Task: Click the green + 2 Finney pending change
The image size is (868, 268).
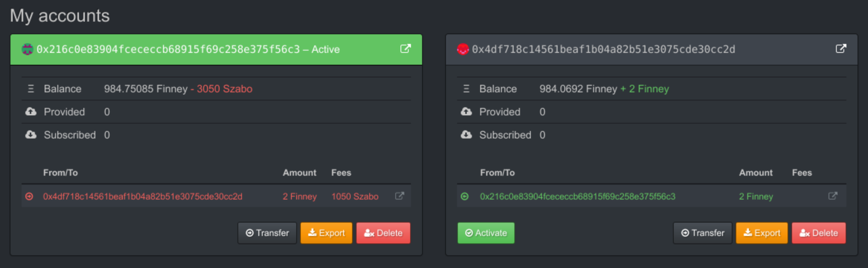Action: (645, 89)
